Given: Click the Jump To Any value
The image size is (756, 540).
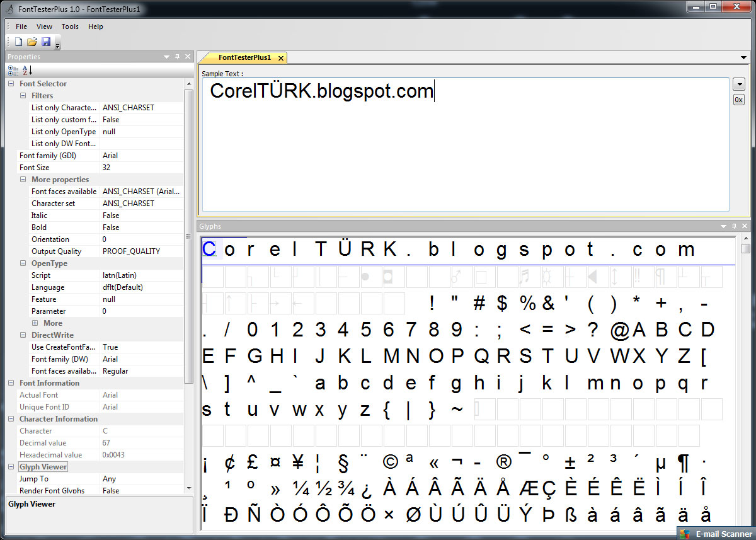Looking at the screenshot, I should tap(142, 479).
